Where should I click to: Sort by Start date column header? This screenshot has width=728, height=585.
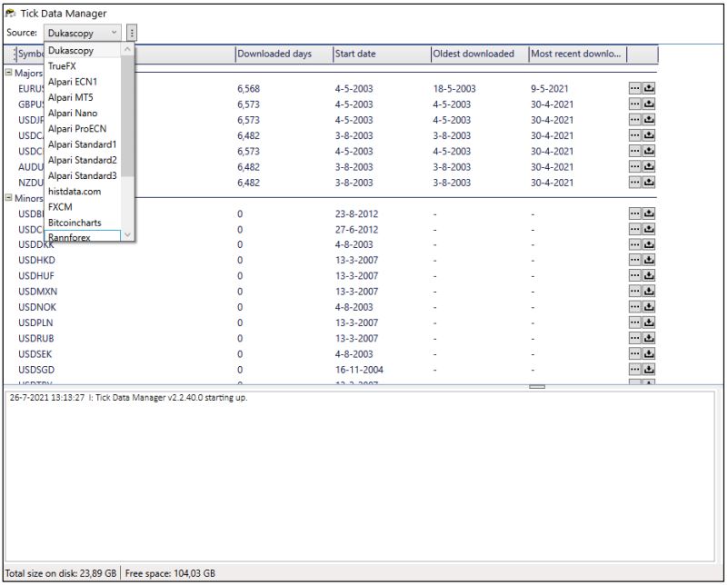(x=382, y=54)
